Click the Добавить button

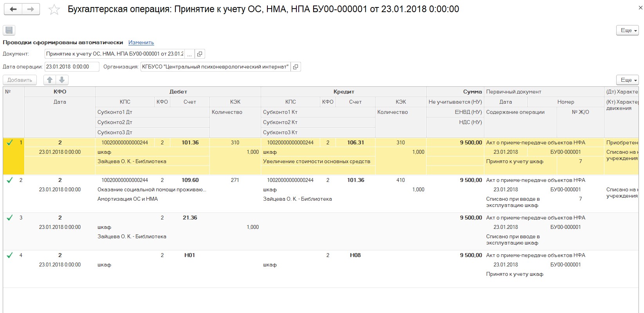tap(20, 80)
